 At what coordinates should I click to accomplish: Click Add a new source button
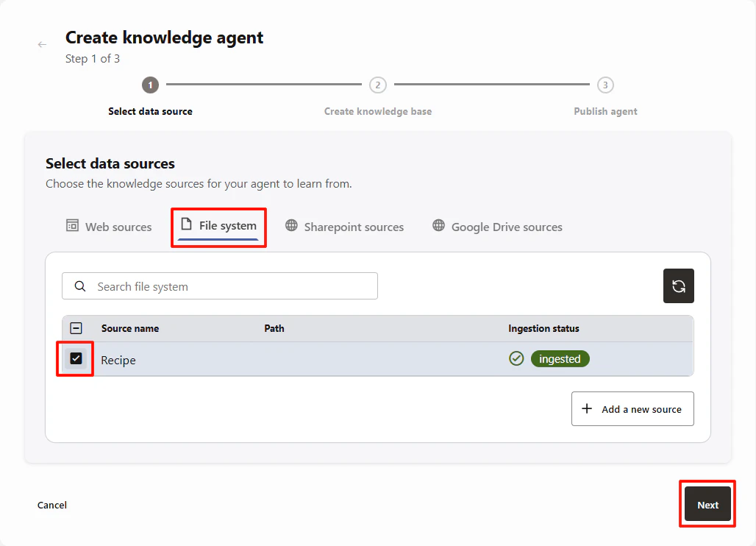click(x=632, y=409)
